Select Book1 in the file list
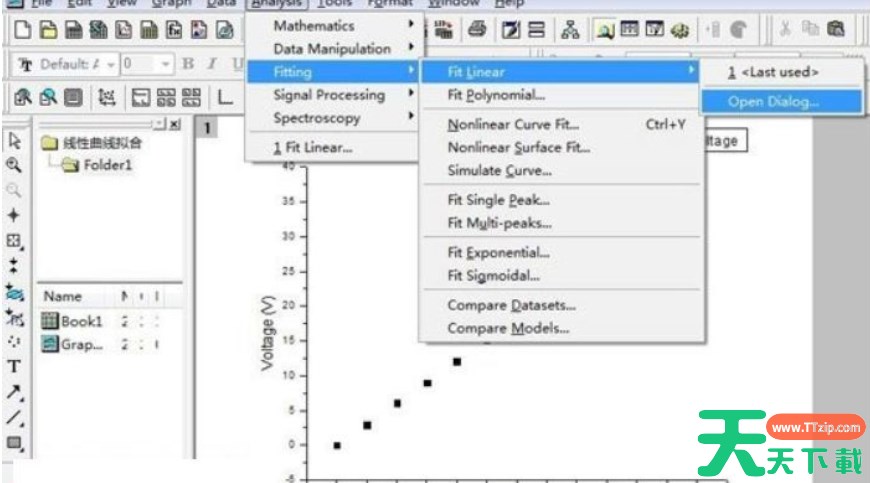 (73, 321)
